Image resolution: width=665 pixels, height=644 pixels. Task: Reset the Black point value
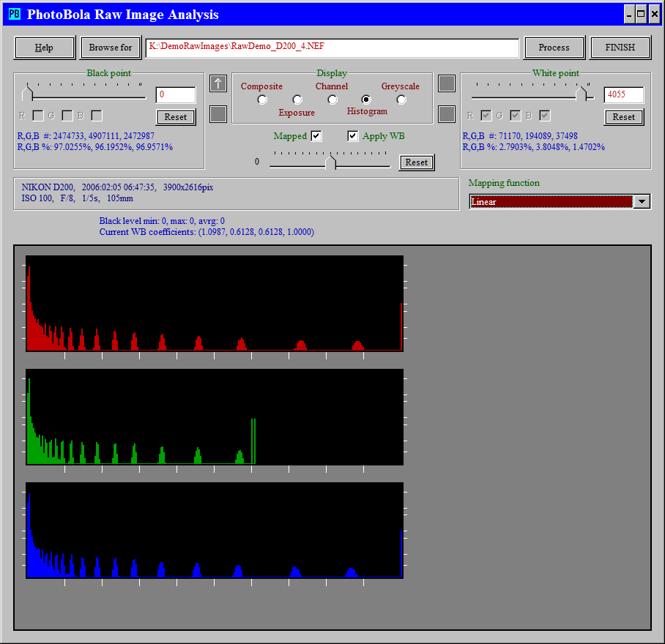coord(176,117)
